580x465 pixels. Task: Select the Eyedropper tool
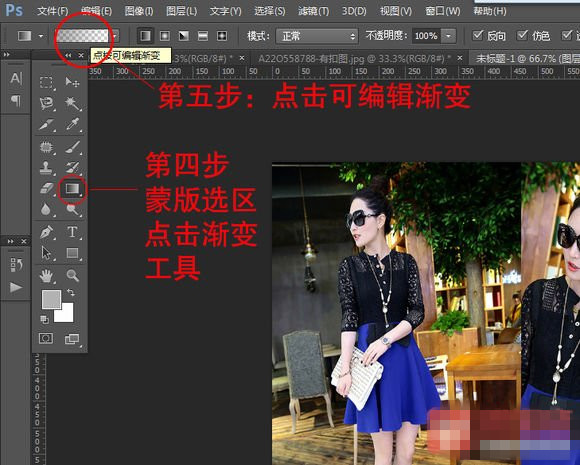72,125
